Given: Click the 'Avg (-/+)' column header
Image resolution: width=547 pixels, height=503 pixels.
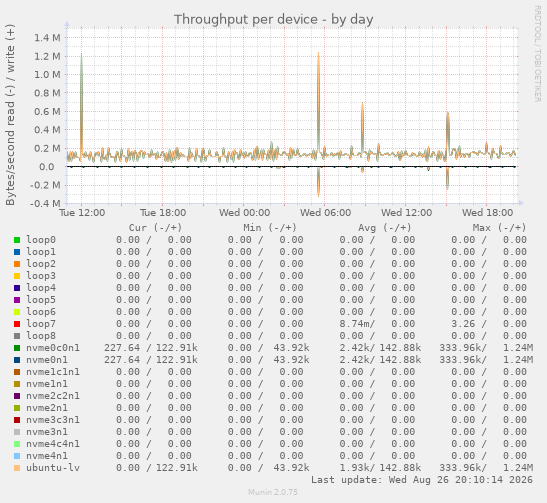Looking at the screenshot, I should (385, 228).
